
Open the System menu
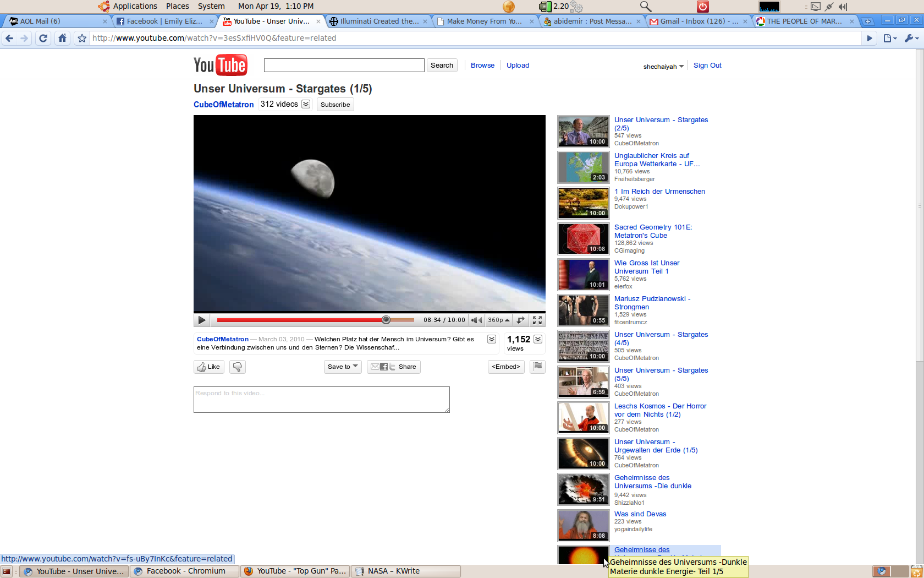tap(211, 6)
